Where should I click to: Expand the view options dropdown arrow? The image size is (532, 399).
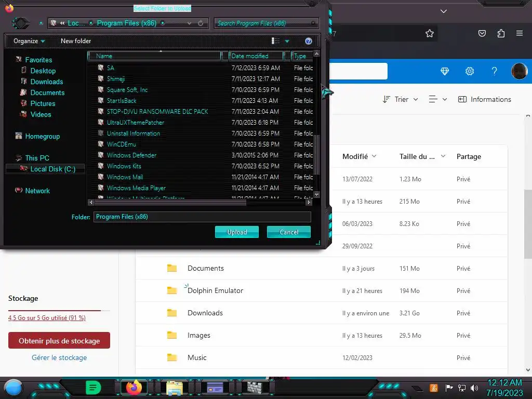[x=287, y=41]
